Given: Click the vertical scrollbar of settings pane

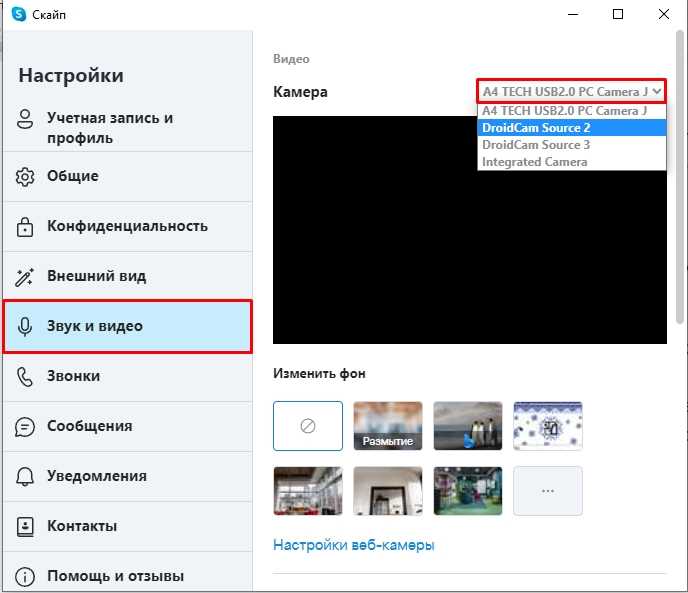Looking at the screenshot, I should (x=680, y=177).
